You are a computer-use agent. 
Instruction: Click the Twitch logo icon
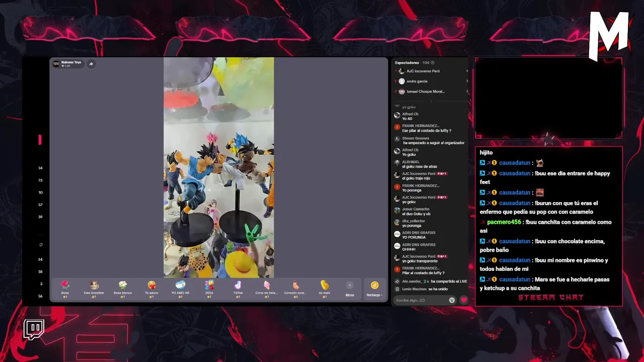tap(34, 330)
